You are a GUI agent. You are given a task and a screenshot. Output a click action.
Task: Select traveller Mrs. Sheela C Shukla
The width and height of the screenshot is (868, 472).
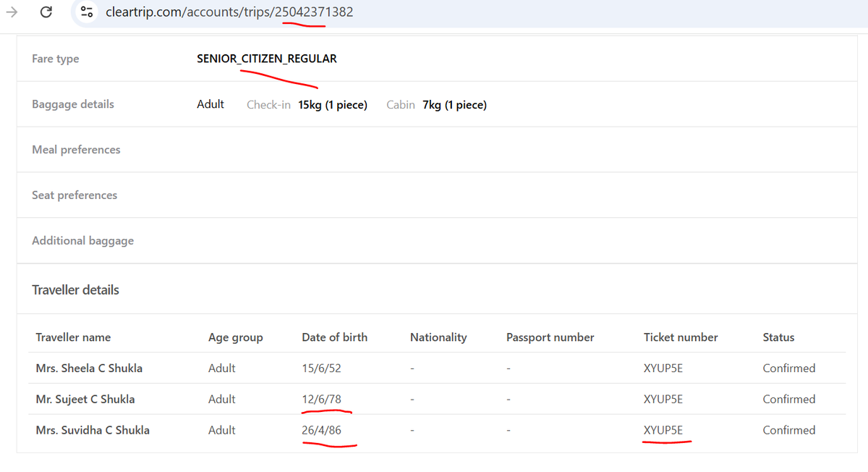pos(89,368)
